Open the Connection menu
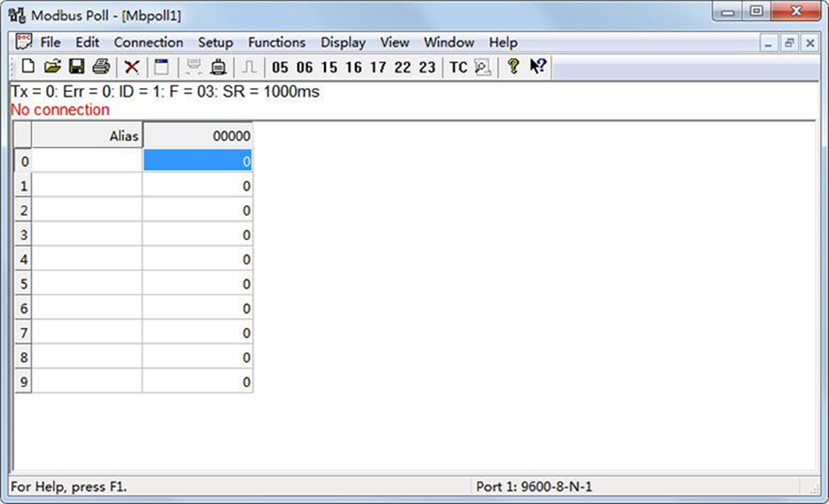Screen dimensions: 829x504 click(148, 43)
